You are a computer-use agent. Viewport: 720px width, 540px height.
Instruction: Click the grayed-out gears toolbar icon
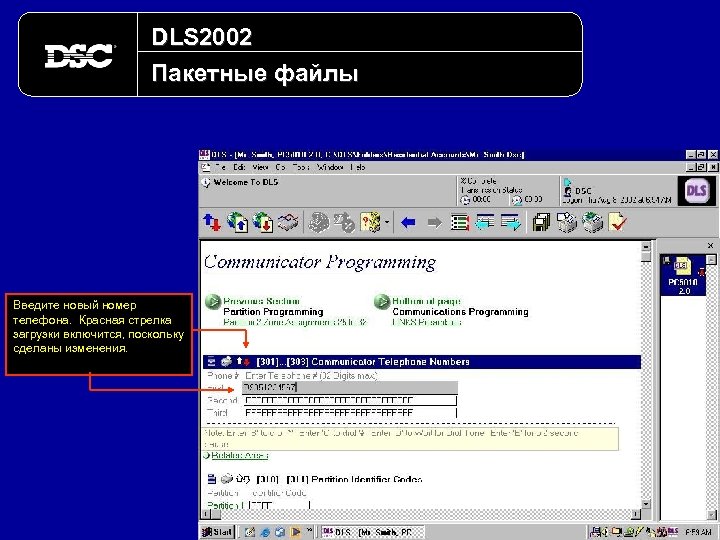point(319,222)
